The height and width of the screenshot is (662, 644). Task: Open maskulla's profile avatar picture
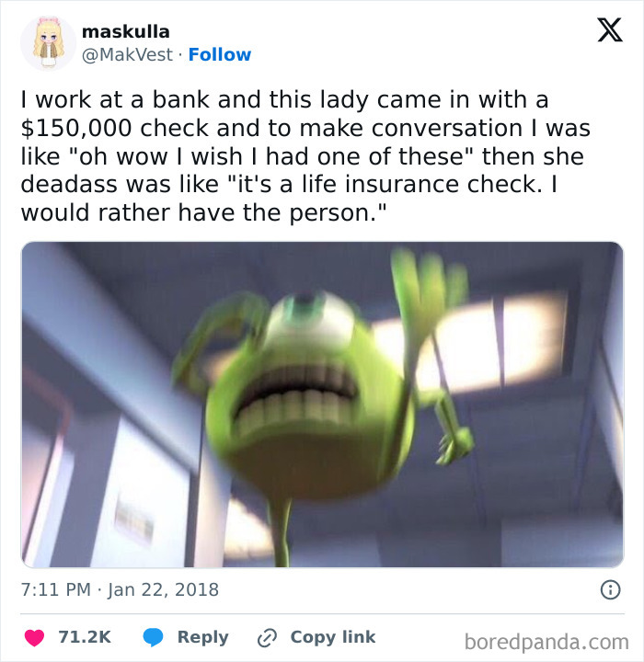[x=48, y=42]
